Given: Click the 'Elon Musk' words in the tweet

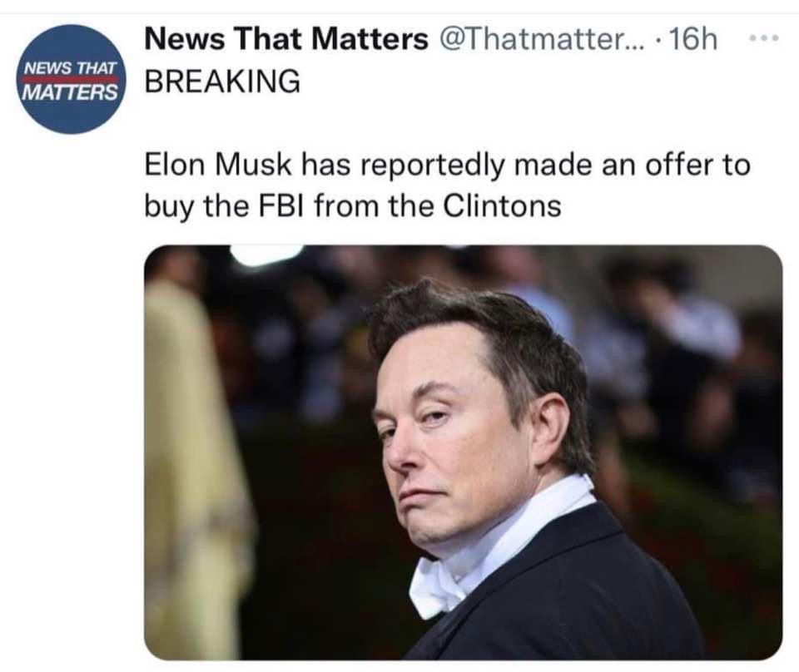Looking at the screenshot, I should [218, 165].
